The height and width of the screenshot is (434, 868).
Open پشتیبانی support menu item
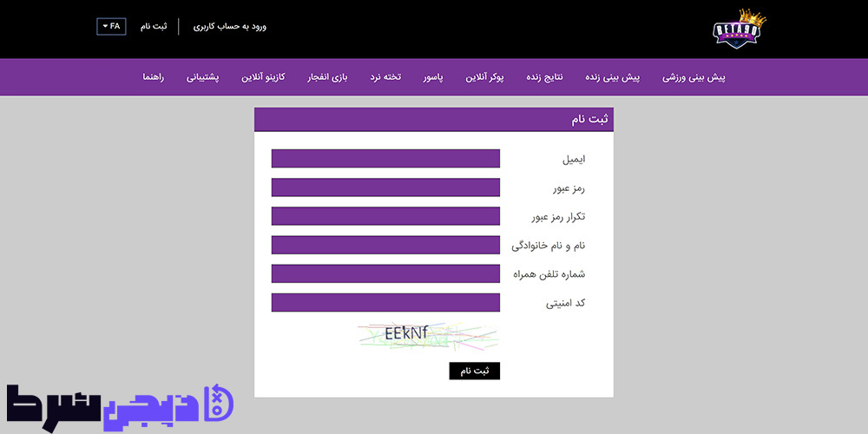coord(202,77)
